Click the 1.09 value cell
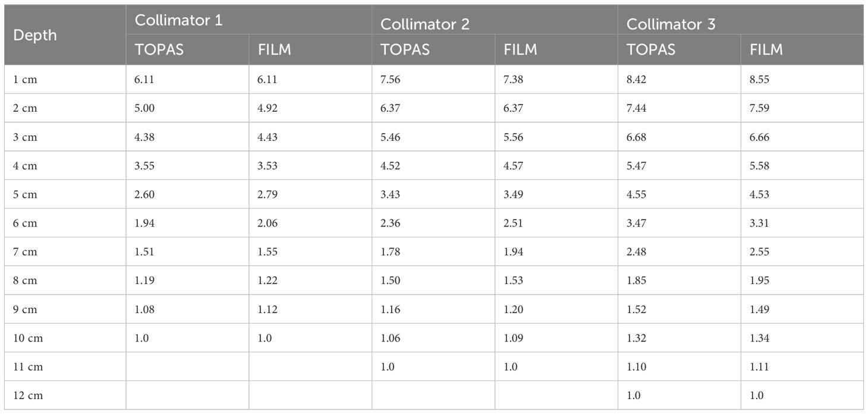This screenshot has width=868, height=414. point(514,338)
